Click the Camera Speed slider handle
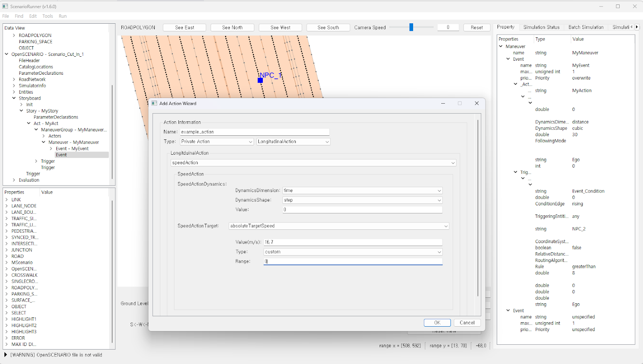 click(x=411, y=27)
